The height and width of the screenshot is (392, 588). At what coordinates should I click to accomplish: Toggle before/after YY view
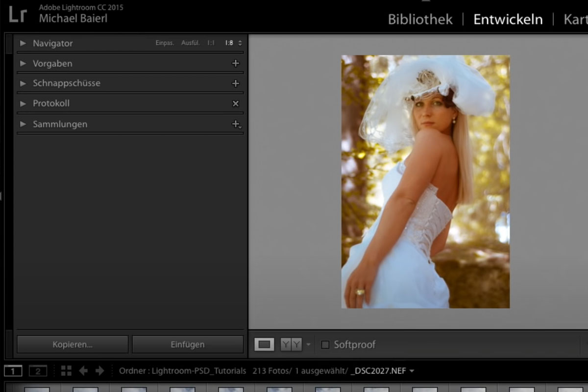tap(291, 344)
